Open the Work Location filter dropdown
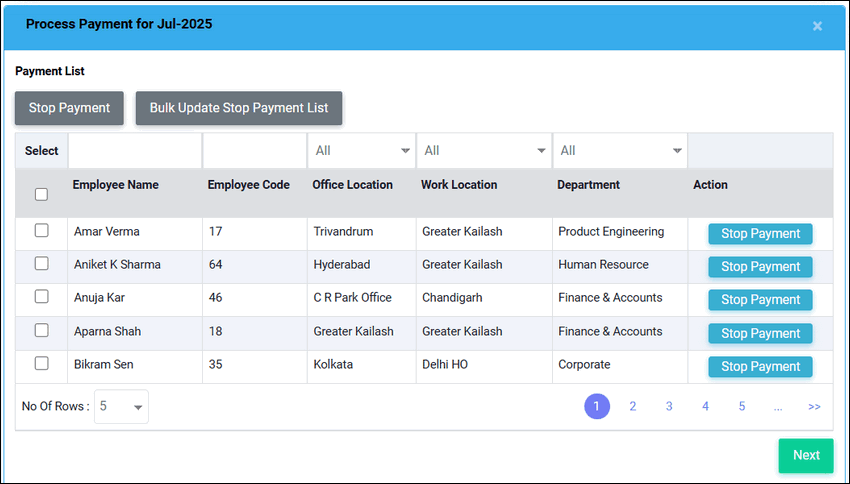Screen dimensions: 850x484 click(483, 151)
